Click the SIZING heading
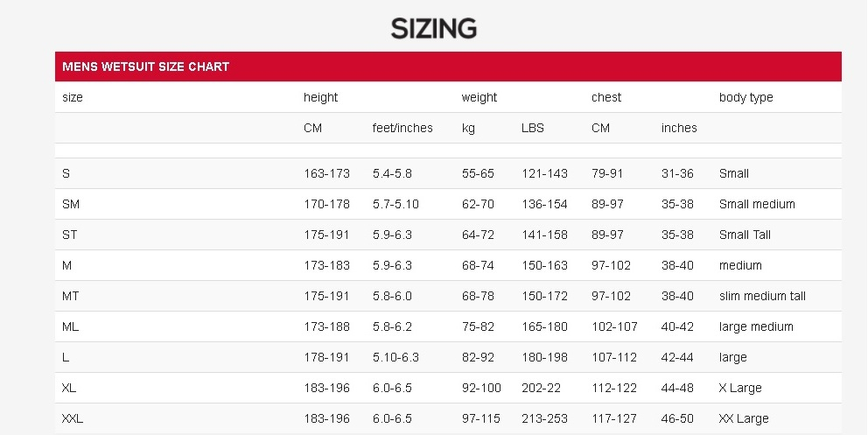 click(x=433, y=28)
